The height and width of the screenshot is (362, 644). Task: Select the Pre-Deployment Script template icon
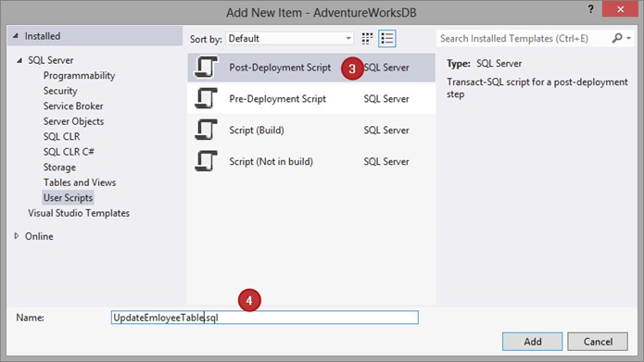pyautogui.click(x=206, y=98)
